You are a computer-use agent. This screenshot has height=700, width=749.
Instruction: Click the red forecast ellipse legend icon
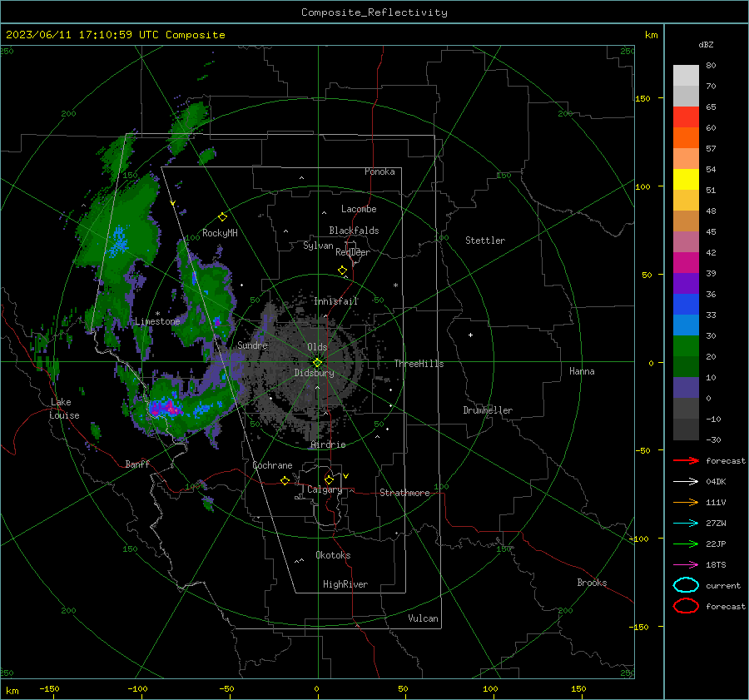[x=686, y=606]
